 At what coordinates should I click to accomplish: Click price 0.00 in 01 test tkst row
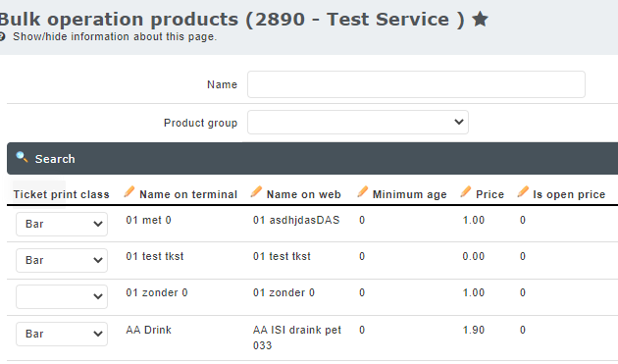[x=474, y=256]
